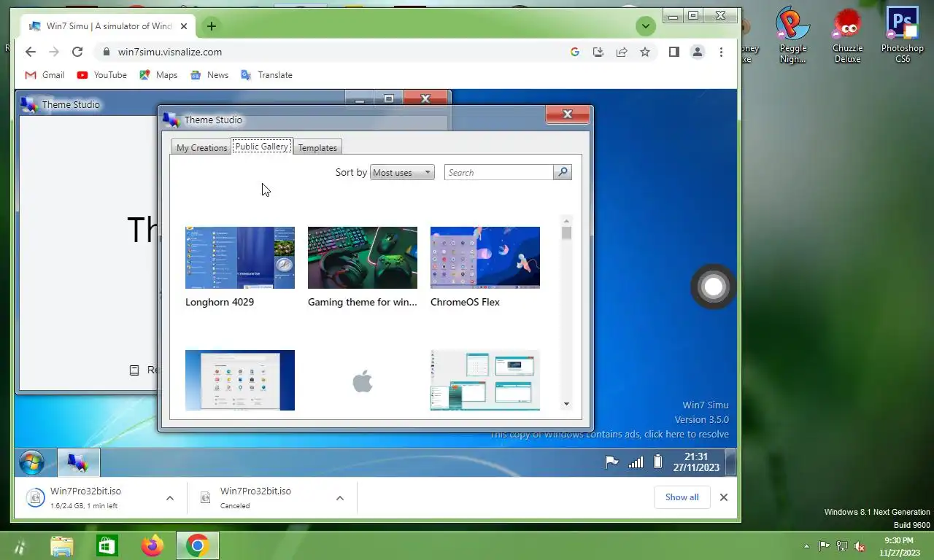Click the host tray Action Center flag
The image size is (934, 560).
[824, 546]
